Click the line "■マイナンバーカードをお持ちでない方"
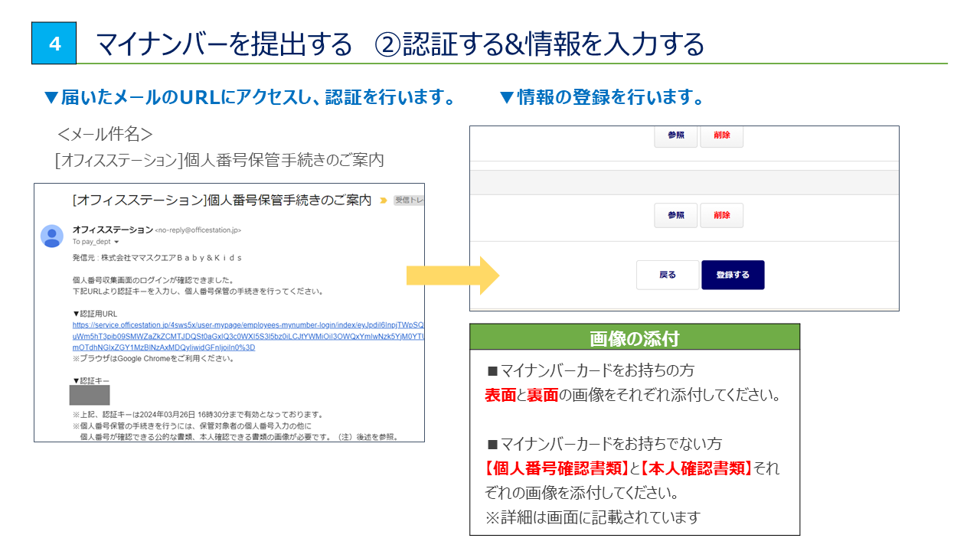 tap(604, 444)
